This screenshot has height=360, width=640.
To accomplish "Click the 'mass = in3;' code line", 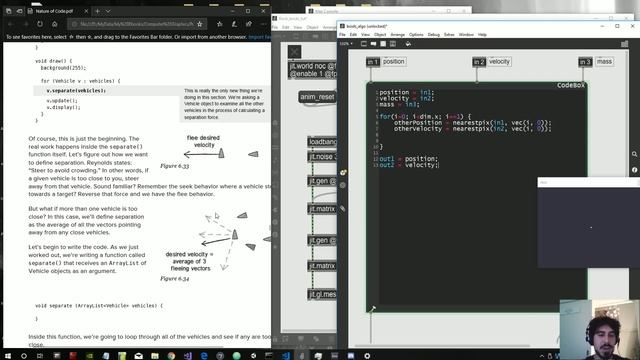I will (399, 104).
